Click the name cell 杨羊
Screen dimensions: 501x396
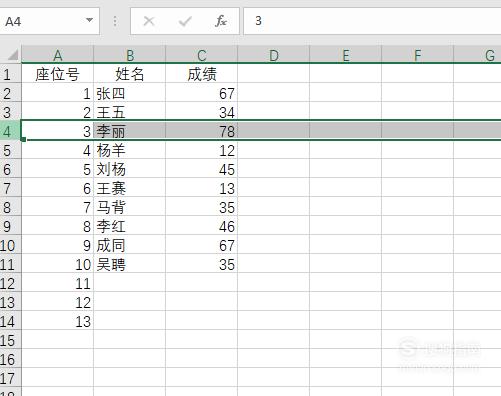(130, 150)
